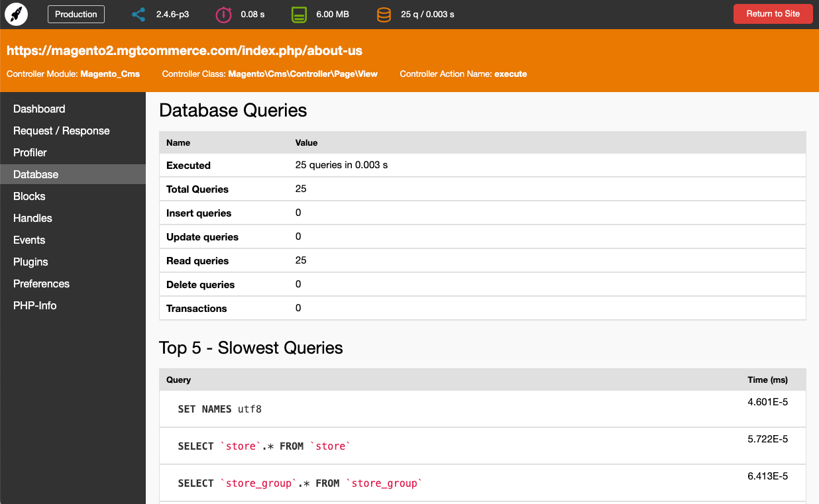Screen dimensions: 819x504
Task: Click the Time (ms) column header
Action: pyautogui.click(x=767, y=380)
